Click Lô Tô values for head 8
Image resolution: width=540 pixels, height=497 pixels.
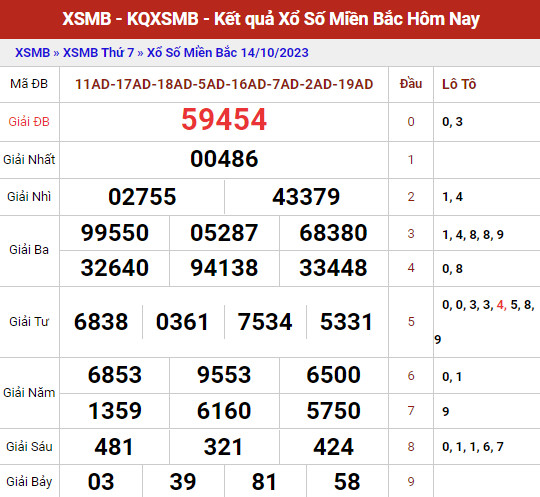click(473, 447)
